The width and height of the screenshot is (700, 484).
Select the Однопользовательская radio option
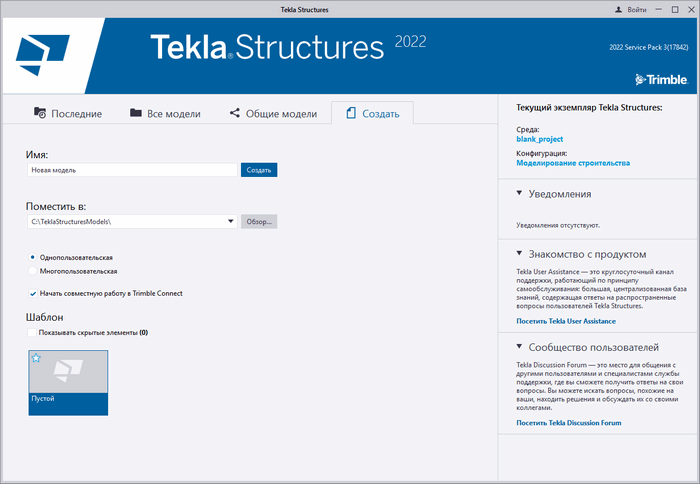33,257
